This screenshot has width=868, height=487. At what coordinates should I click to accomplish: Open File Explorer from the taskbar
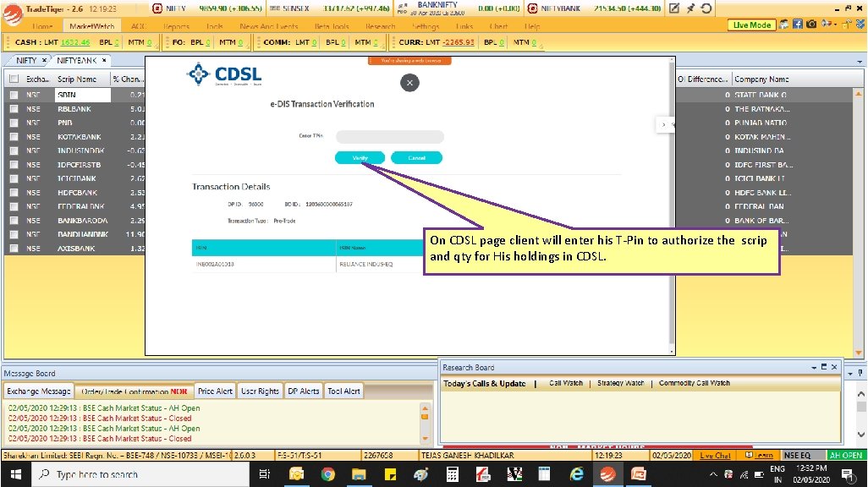[359, 474]
